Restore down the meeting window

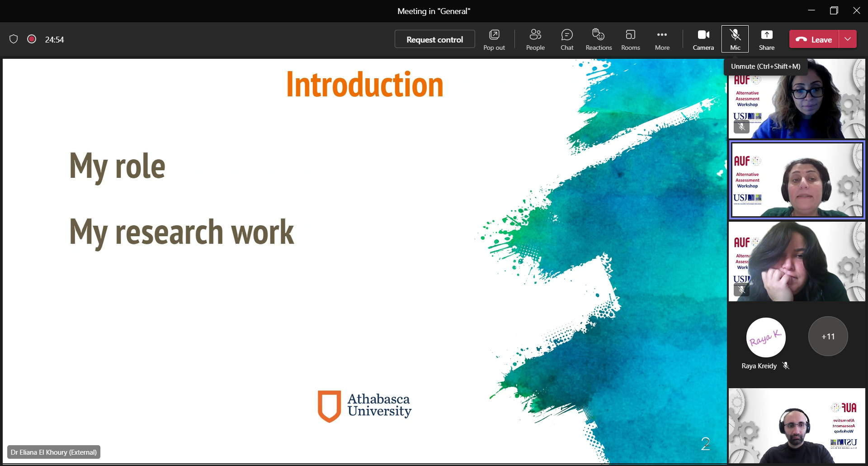(834, 10)
